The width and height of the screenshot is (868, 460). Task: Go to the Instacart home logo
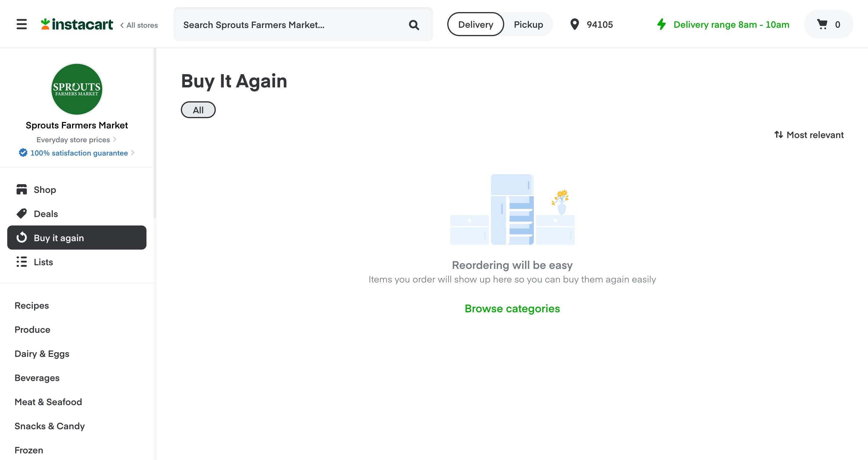tap(77, 24)
